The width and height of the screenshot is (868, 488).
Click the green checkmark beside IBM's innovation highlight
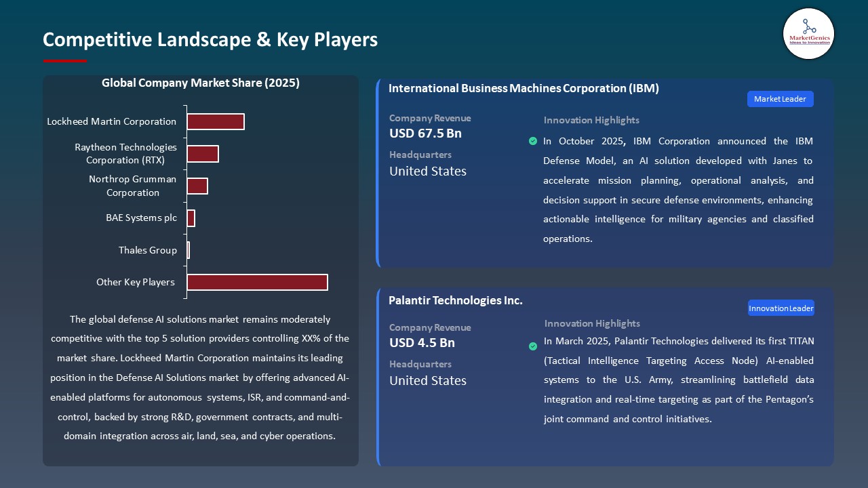click(533, 141)
